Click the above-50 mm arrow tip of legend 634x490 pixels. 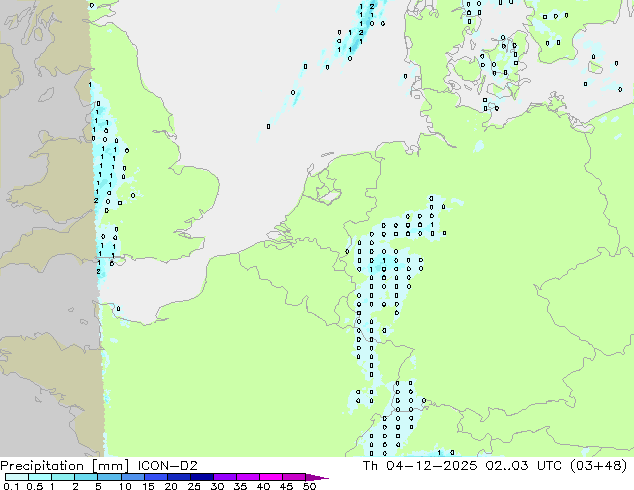318,477
